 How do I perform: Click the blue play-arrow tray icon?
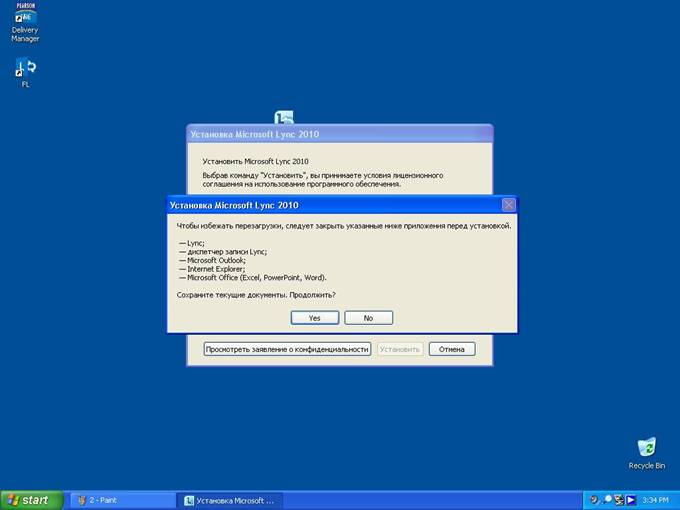631,500
